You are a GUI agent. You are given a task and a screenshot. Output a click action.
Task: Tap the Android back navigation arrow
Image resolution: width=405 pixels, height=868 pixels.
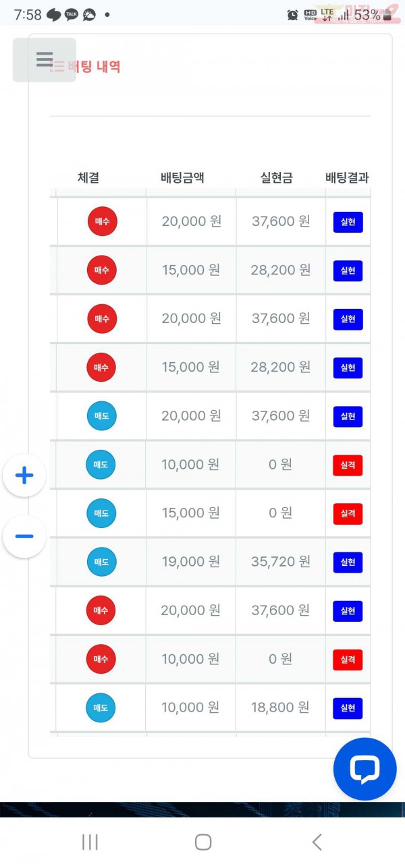pyautogui.click(x=317, y=841)
